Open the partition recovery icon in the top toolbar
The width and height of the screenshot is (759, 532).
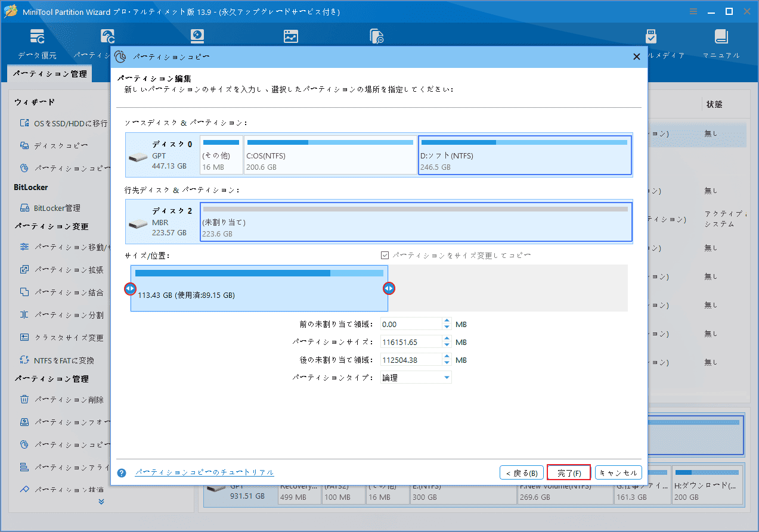[x=108, y=37]
